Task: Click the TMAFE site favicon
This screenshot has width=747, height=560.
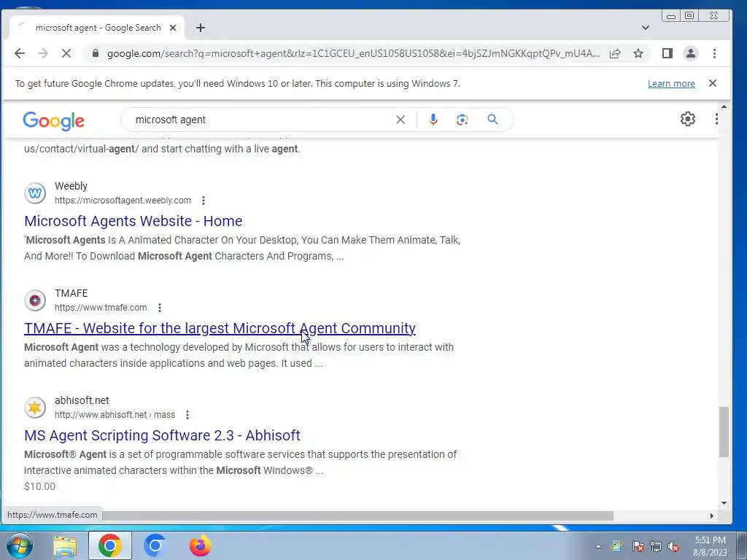Action: click(35, 300)
